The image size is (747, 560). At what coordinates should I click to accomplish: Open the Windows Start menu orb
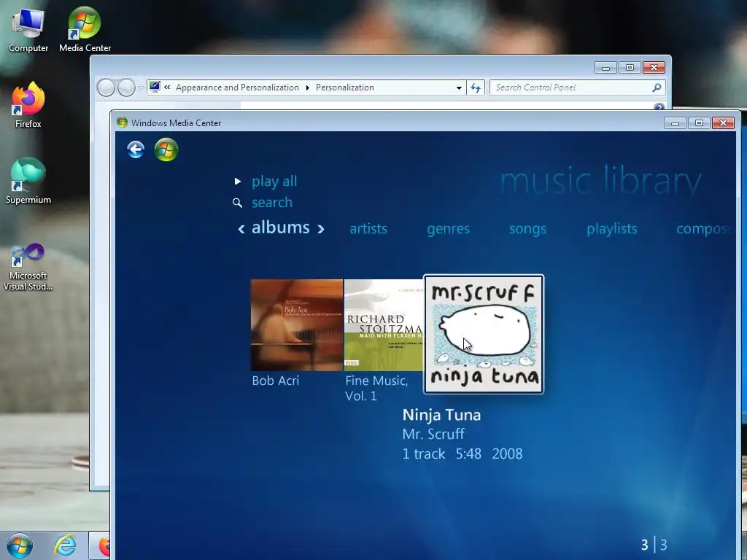pyautogui.click(x=19, y=545)
